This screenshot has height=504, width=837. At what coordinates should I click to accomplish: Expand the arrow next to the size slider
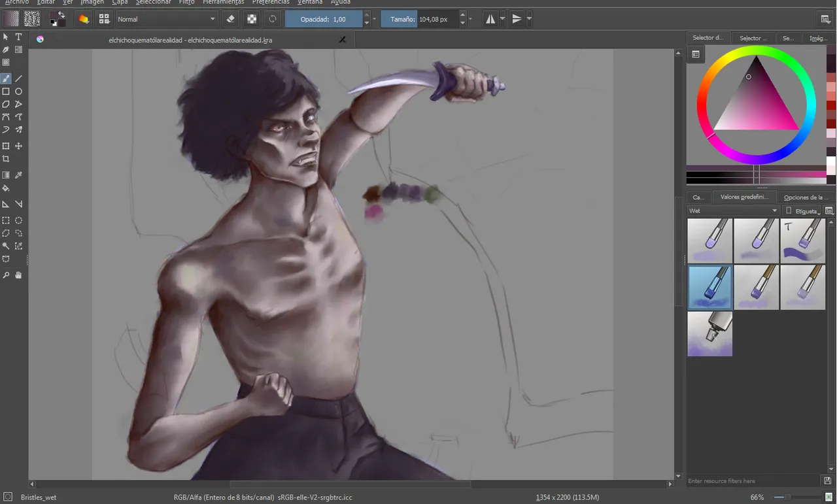470,19
